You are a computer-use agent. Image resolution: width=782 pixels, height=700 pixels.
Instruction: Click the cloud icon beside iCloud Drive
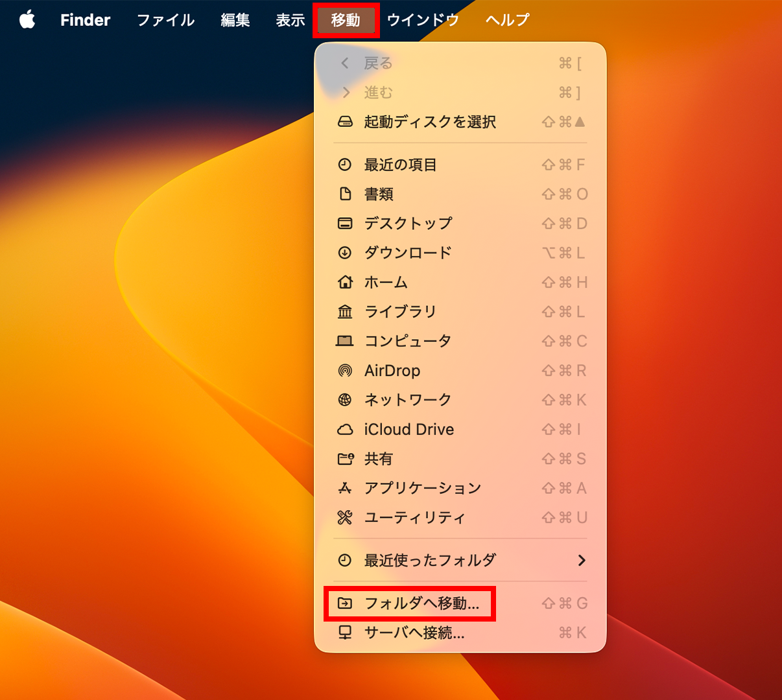[x=345, y=430]
